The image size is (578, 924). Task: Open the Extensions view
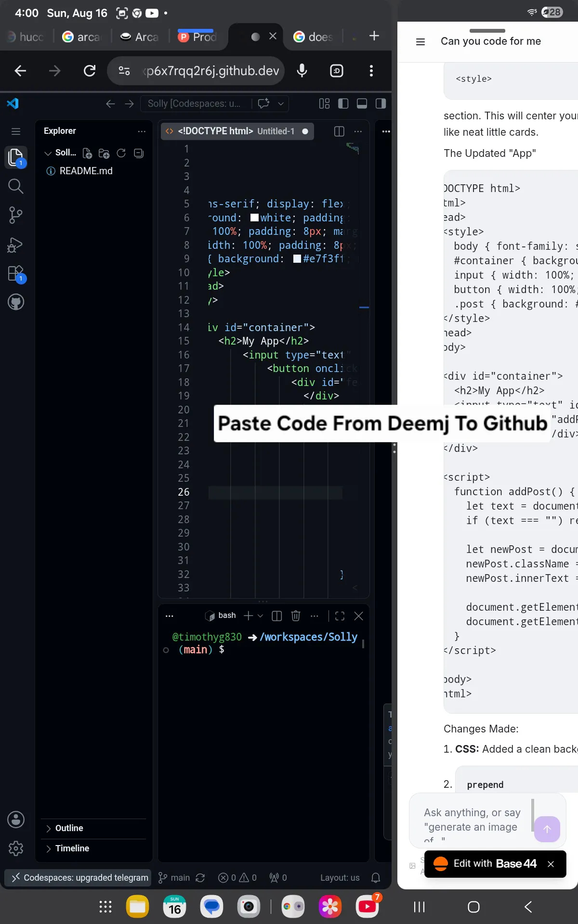point(16,273)
